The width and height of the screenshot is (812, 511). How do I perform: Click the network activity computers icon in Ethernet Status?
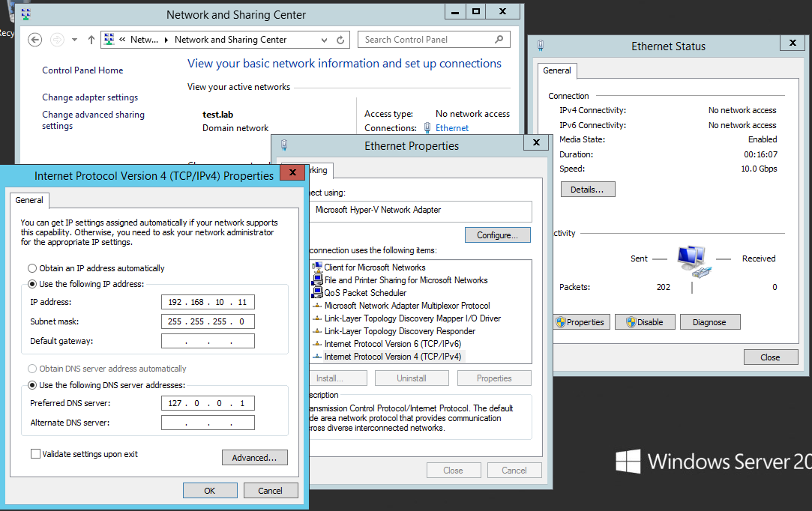click(694, 261)
